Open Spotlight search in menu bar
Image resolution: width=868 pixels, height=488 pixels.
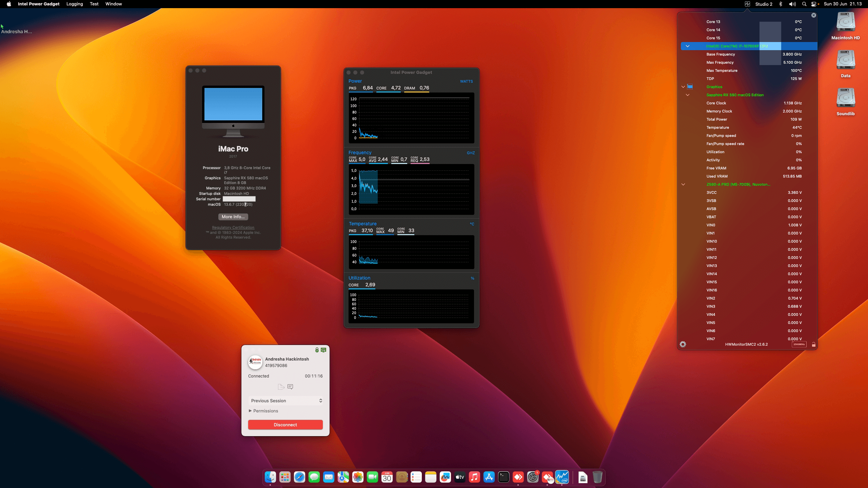coord(804,4)
